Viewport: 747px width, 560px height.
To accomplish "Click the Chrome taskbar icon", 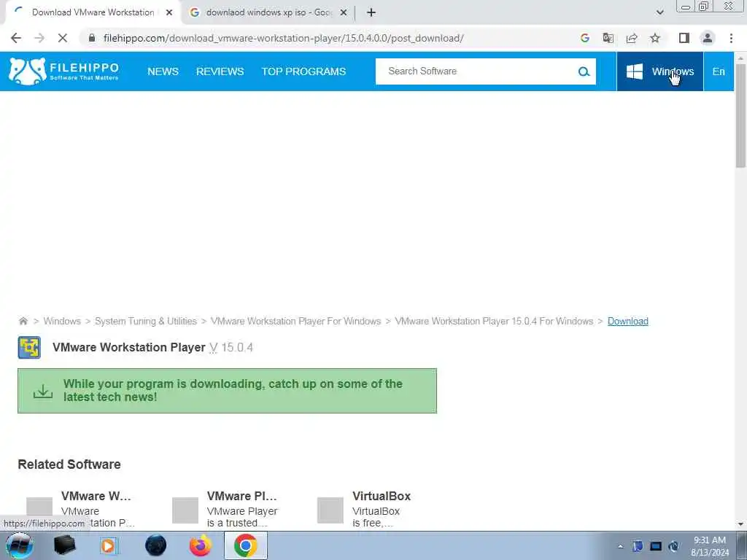I will pos(245,545).
